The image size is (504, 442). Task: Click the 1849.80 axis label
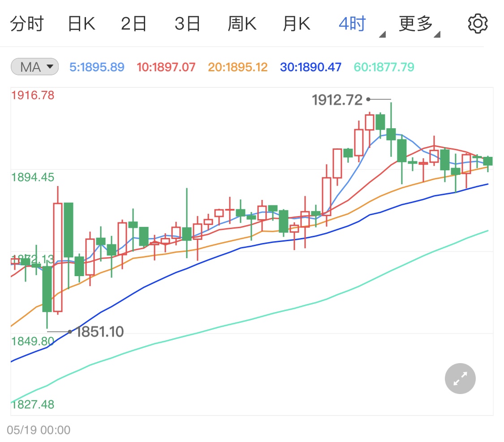33,341
